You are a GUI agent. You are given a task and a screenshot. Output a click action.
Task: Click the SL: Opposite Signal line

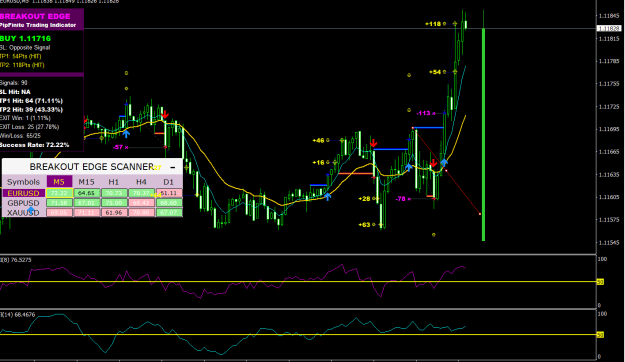tap(25, 47)
